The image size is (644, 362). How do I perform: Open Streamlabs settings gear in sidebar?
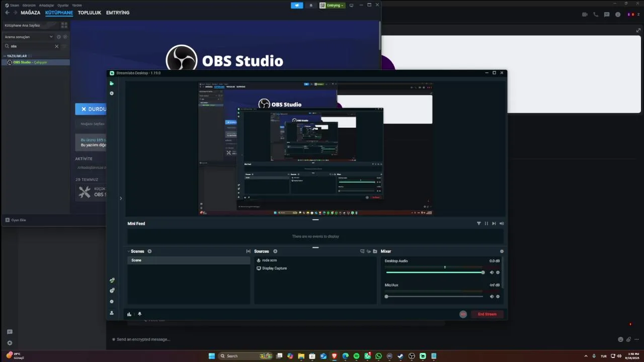112,302
